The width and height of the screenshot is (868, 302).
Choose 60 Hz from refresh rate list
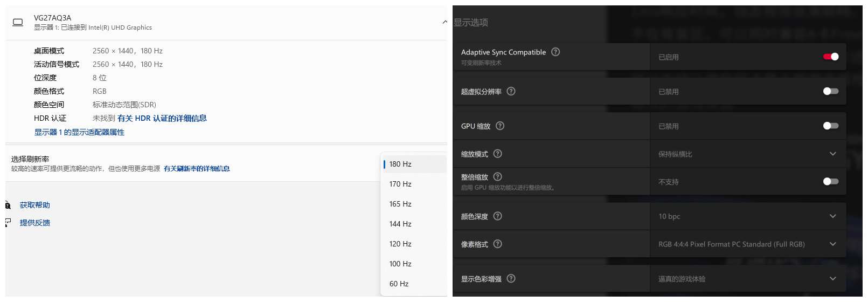click(x=399, y=284)
